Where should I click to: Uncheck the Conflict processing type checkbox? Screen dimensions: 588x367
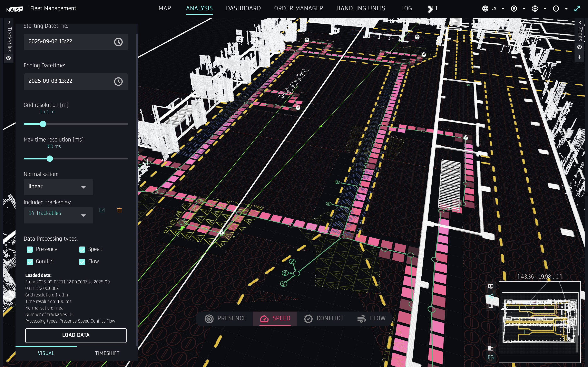(x=30, y=262)
